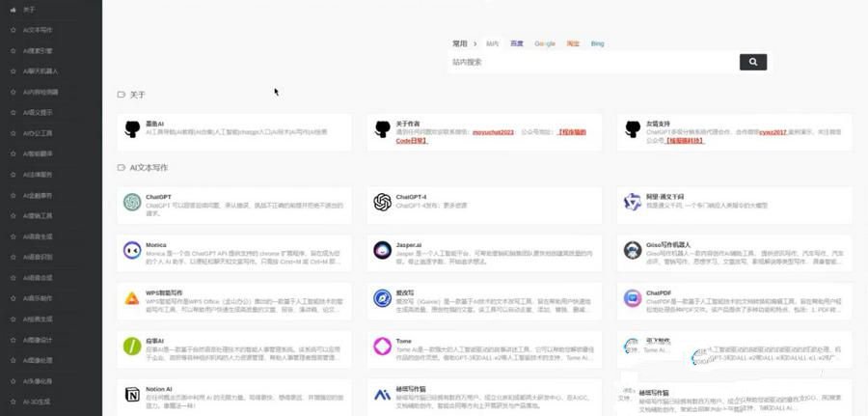Click the WPS智能写作 card title text

click(164, 293)
